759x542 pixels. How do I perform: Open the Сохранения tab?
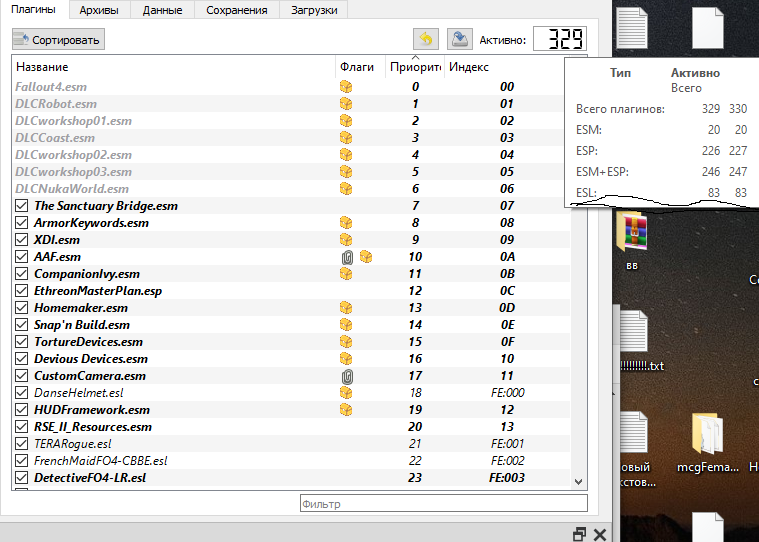[236, 10]
